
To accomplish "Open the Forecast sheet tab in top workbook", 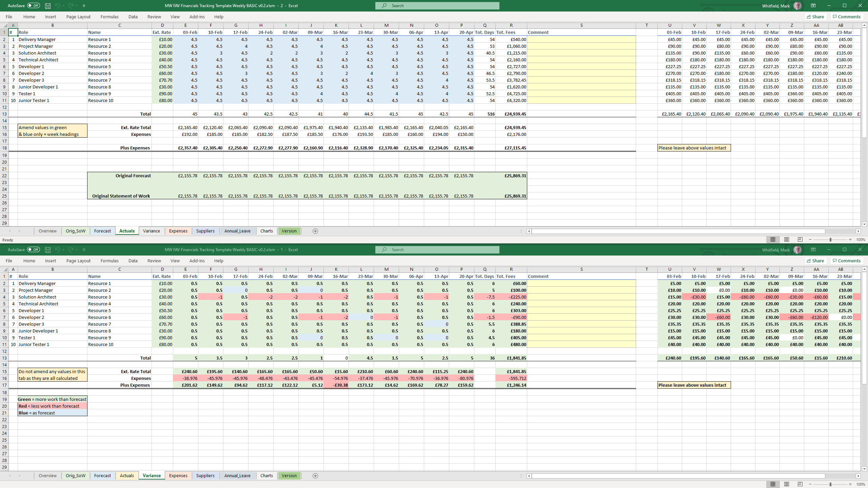I will pos(102,231).
